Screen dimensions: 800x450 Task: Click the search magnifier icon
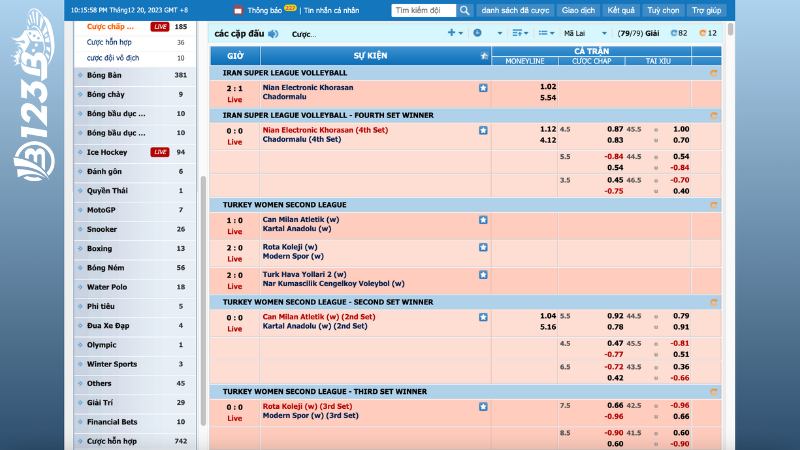465,10
